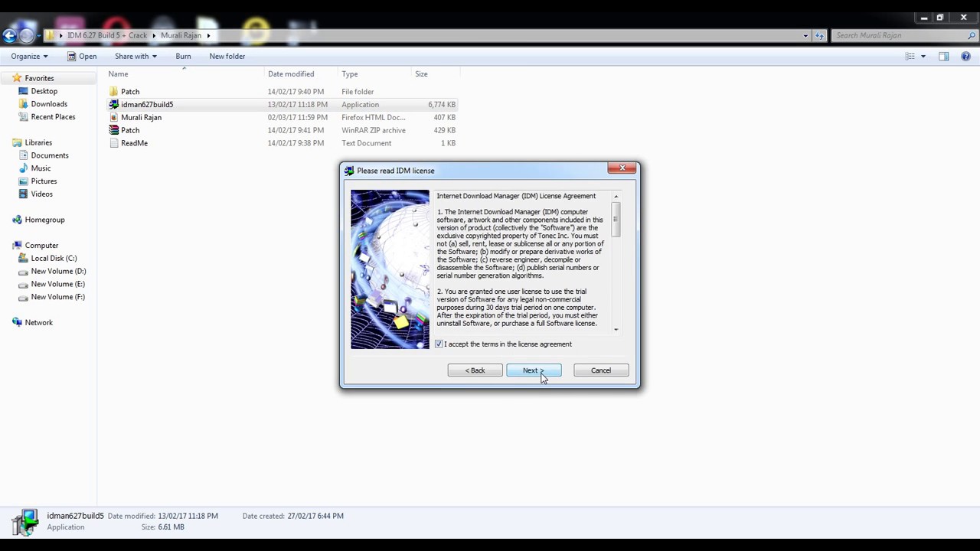
Task: Click the Computer icon in sidebar
Action: click(x=17, y=246)
